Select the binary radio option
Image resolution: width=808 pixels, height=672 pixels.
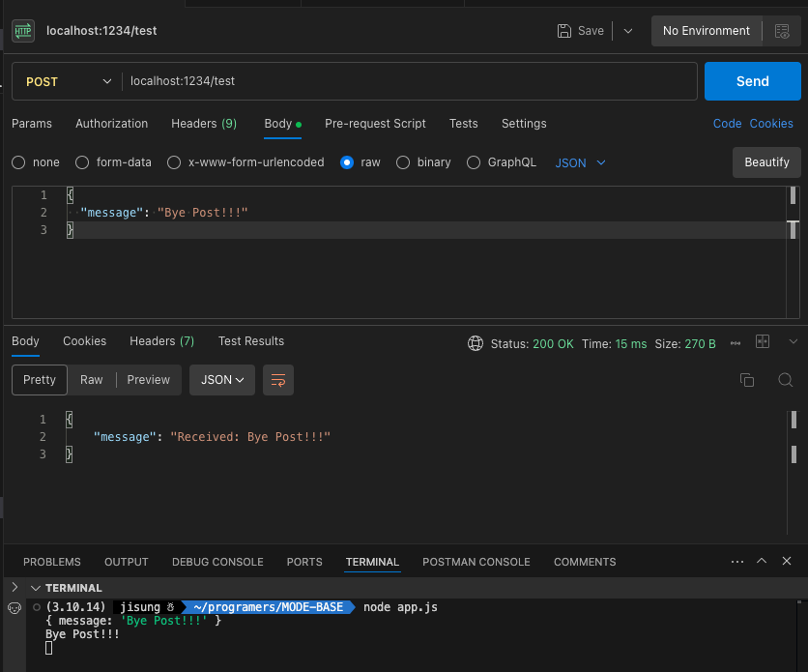[x=403, y=162]
